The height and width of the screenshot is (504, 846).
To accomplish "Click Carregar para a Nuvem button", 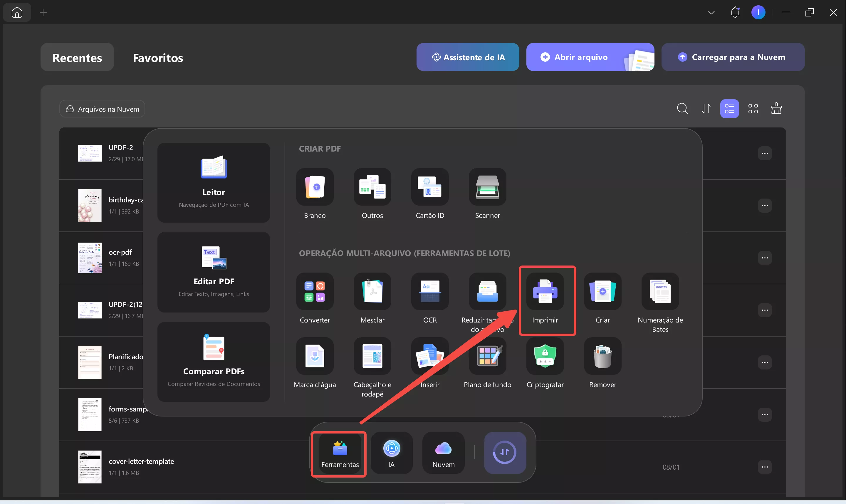I will point(733,57).
